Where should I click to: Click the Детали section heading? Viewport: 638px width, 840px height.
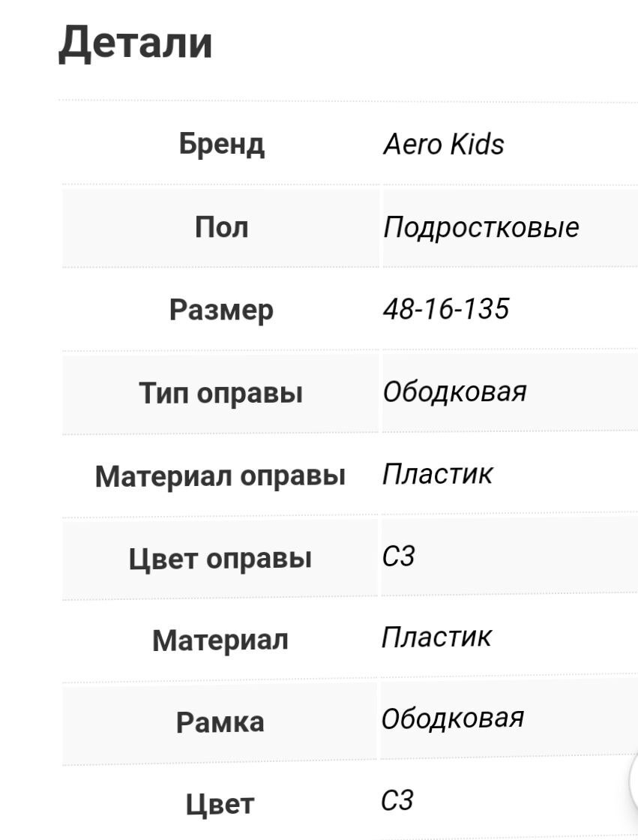[136, 42]
